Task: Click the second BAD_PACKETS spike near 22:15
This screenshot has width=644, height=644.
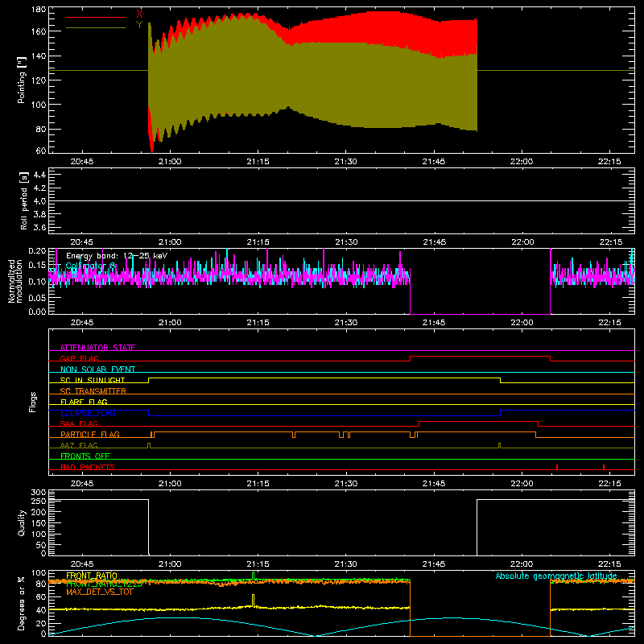Action: coord(604,467)
